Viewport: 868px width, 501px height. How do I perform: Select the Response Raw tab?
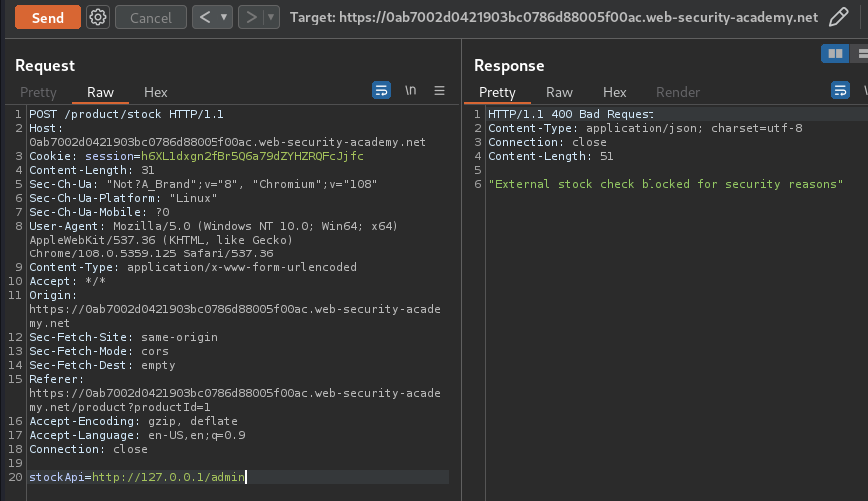tap(559, 92)
